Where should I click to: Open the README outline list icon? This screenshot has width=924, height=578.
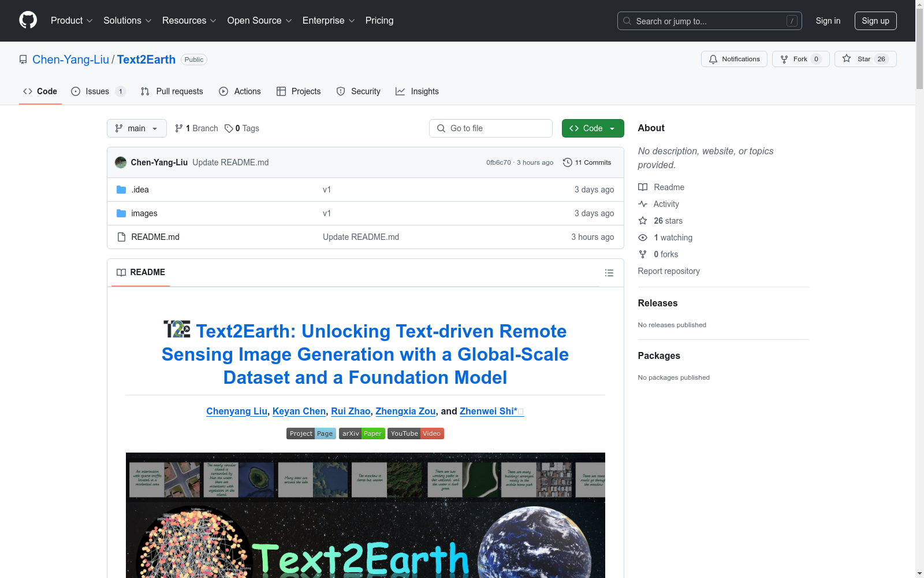click(x=609, y=273)
